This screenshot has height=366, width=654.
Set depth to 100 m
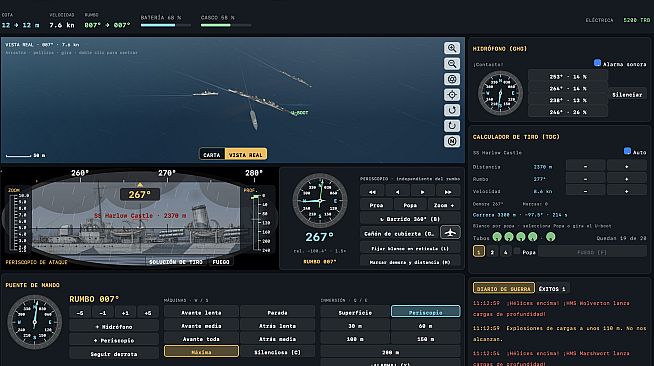pos(355,338)
